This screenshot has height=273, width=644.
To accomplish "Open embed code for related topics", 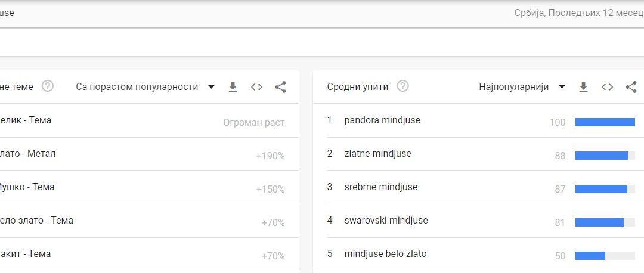I will click(x=256, y=87).
